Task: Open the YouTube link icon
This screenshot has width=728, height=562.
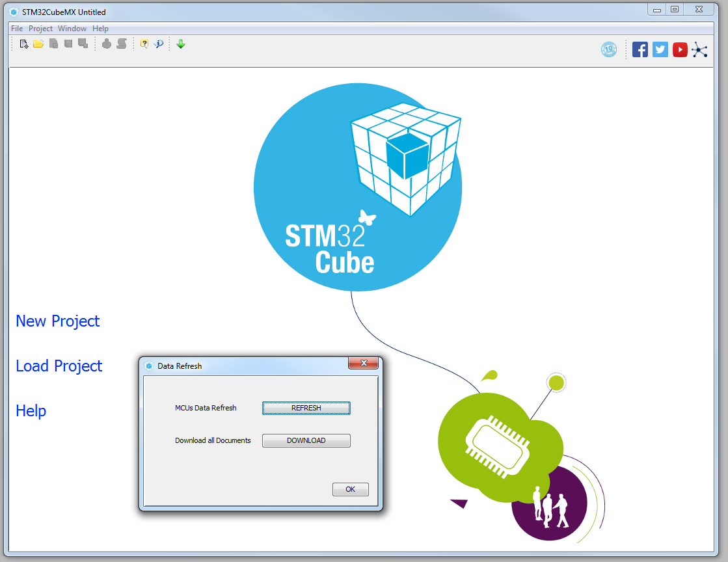Action: (680, 49)
